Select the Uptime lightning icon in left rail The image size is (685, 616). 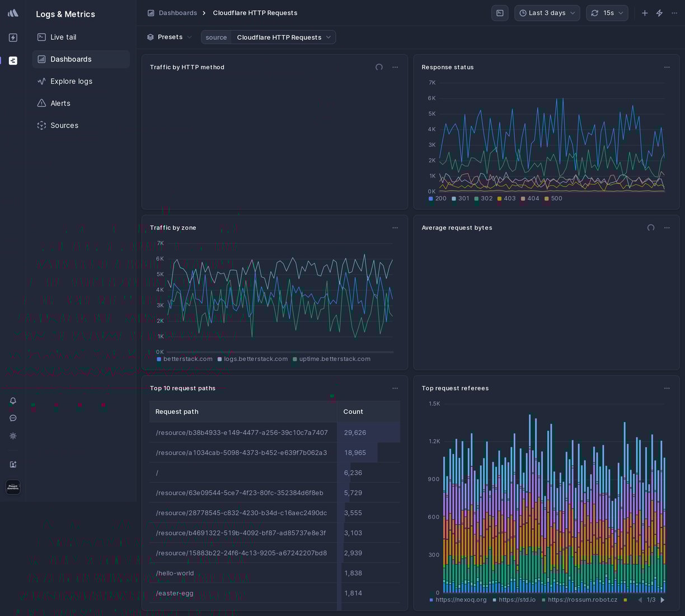pyautogui.click(x=12, y=38)
